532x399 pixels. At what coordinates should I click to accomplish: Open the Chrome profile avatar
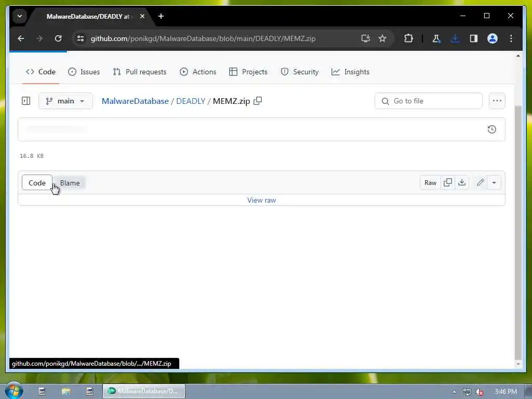point(493,38)
